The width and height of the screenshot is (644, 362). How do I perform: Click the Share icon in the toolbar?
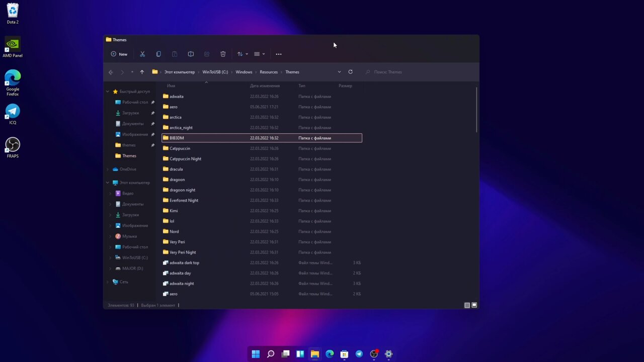pyautogui.click(x=207, y=54)
